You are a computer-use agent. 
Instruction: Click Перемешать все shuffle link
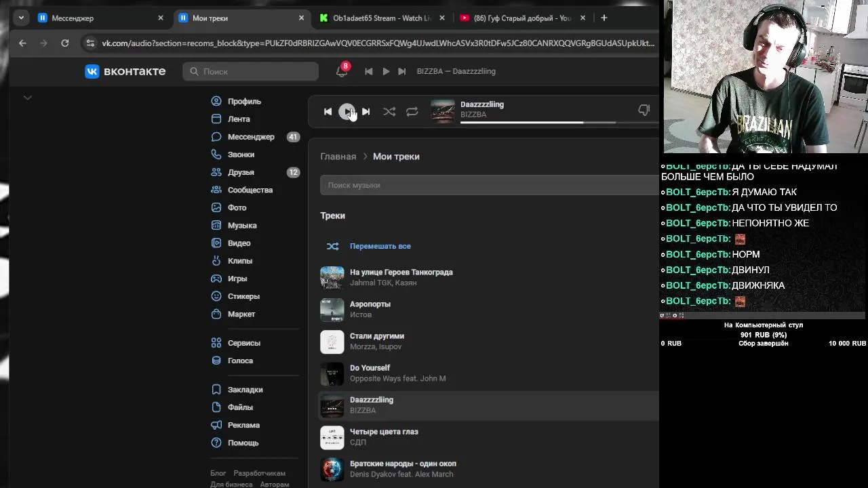[x=380, y=246]
